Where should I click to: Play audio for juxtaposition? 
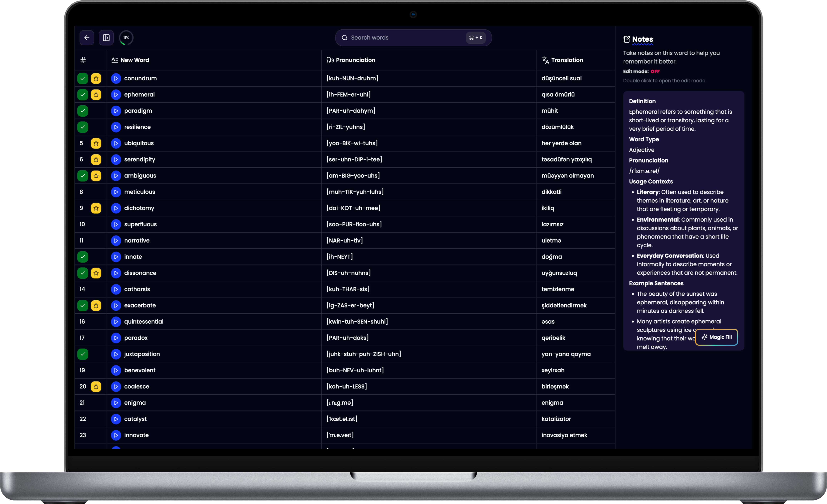116,354
